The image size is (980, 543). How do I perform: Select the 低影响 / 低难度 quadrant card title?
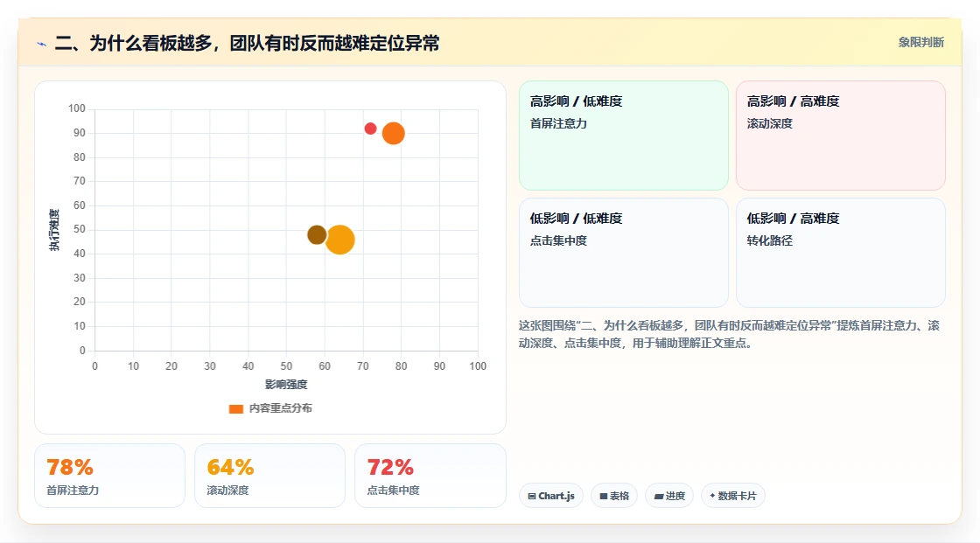[577, 218]
